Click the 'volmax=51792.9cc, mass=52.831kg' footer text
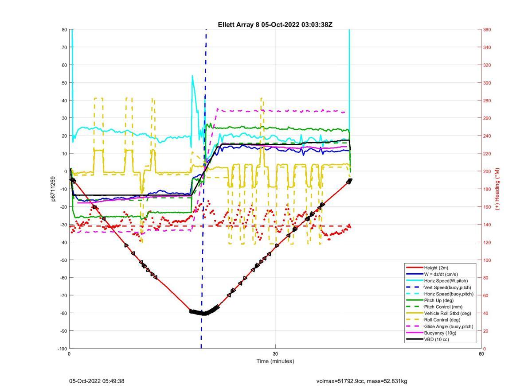Screen dimensions: 532x392 point(362,381)
